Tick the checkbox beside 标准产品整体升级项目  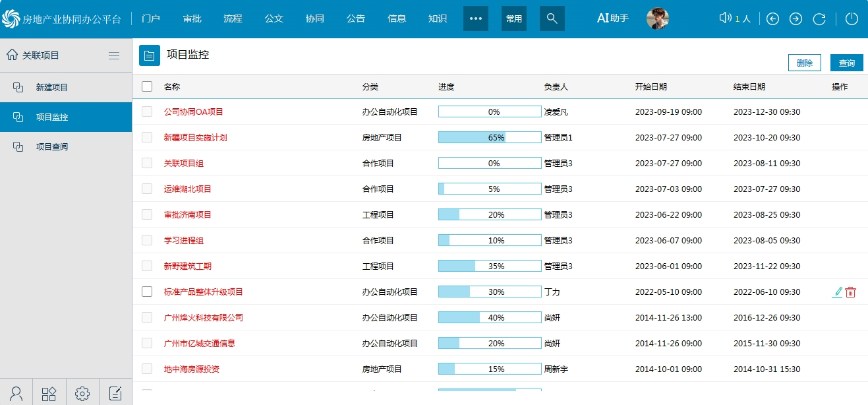[147, 292]
